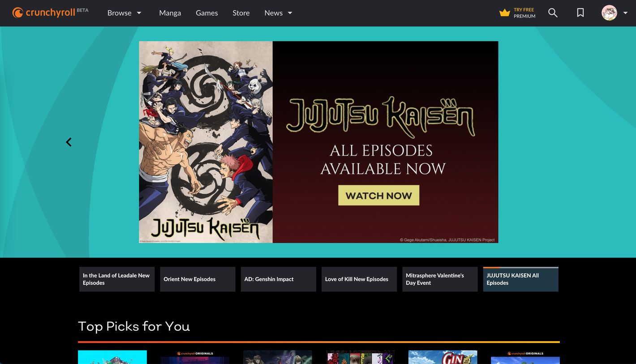Go to previous carousel slide
This screenshot has height=364, width=636.
pyautogui.click(x=69, y=142)
